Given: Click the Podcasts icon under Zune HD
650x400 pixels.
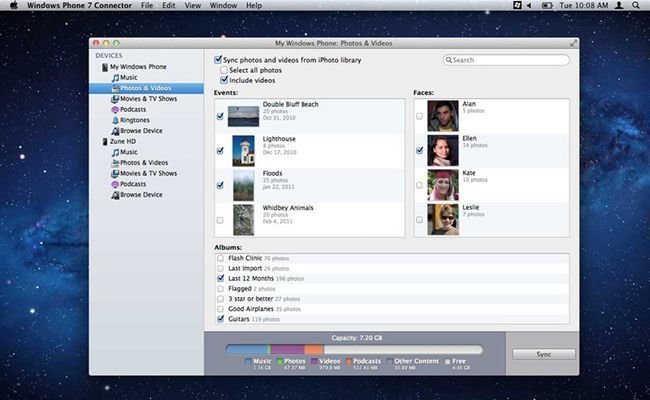Looking at the screenshot, I should 115,184.
